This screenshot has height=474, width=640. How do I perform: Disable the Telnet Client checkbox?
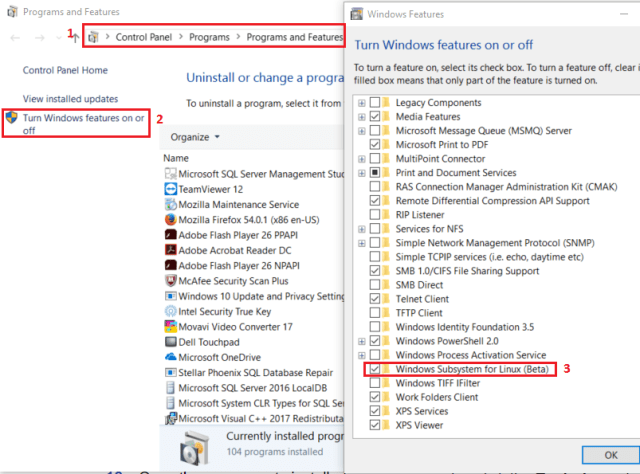coord(375,298)
